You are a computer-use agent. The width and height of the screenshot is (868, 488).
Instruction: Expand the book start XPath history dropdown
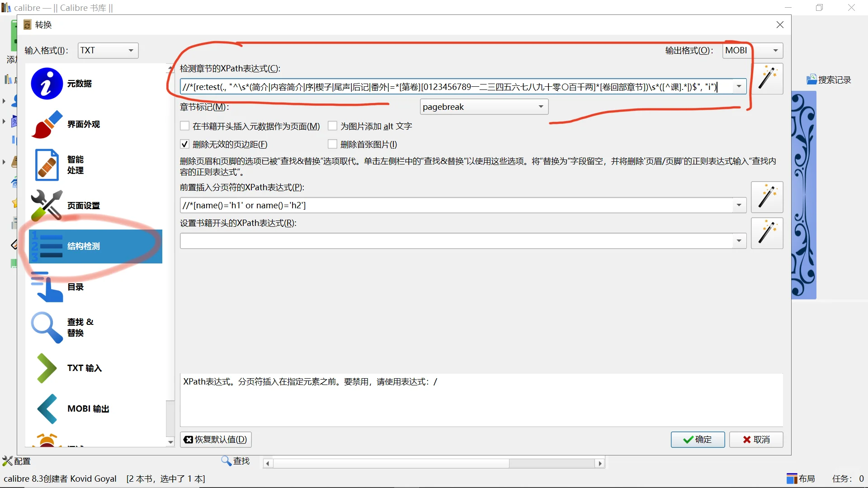click(x=739, y=241)
